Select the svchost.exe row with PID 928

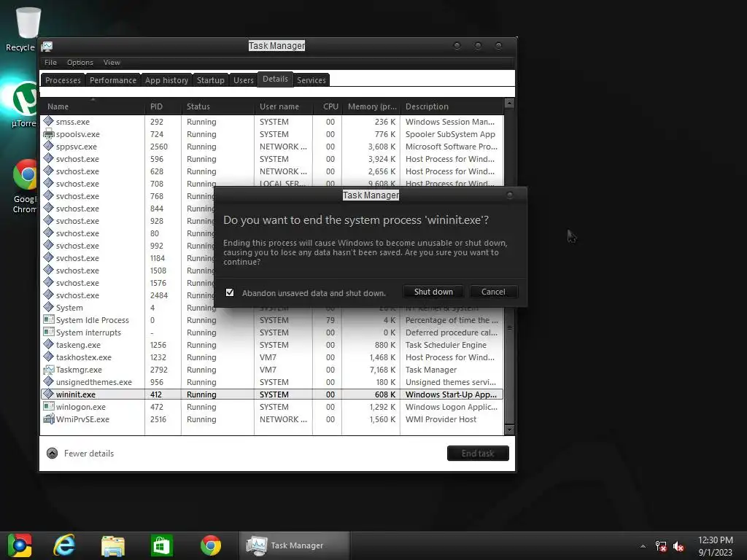[x=128, y=221]
